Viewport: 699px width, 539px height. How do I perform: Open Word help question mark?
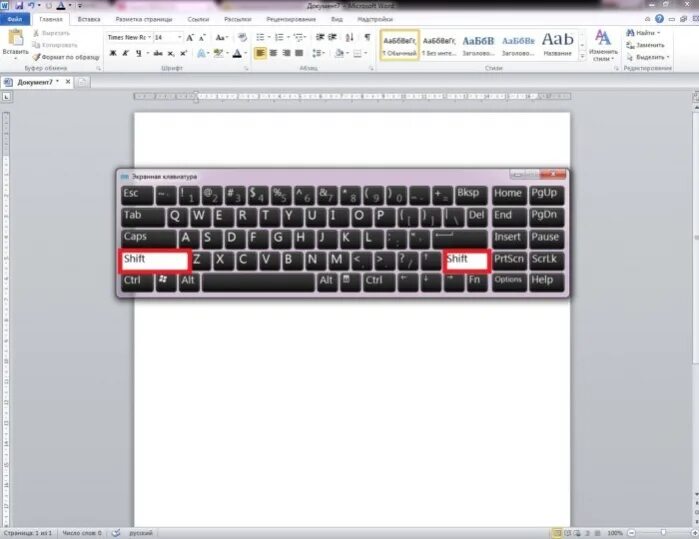pos(659,19)
